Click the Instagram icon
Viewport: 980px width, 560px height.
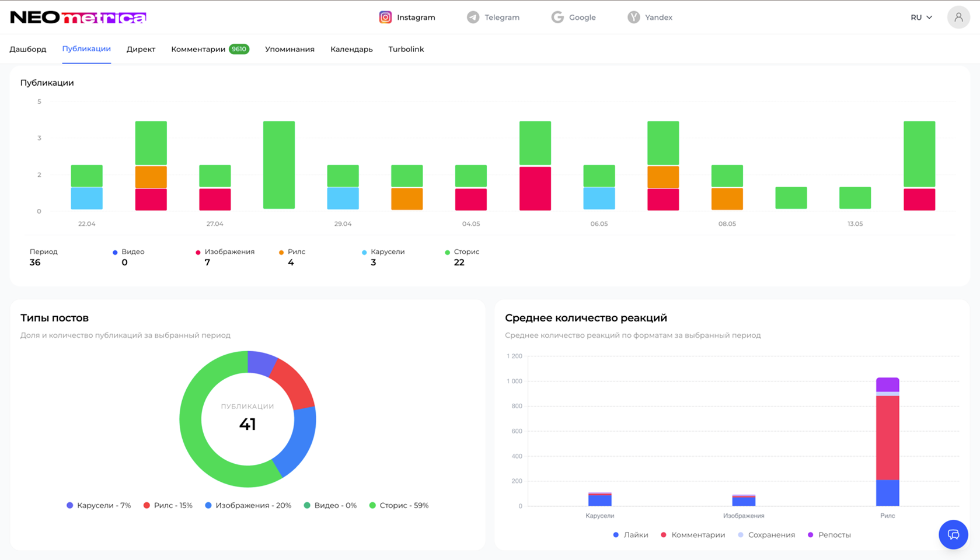pos(385,17)
